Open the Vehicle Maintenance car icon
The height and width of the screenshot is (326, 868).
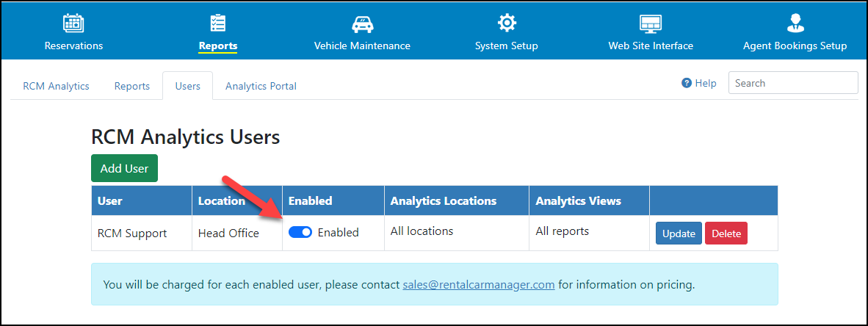(362, 23)
